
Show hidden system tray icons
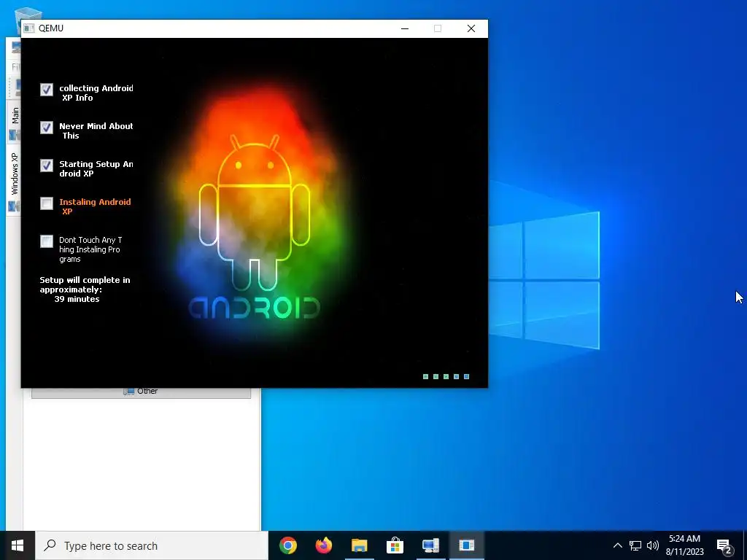617,545
